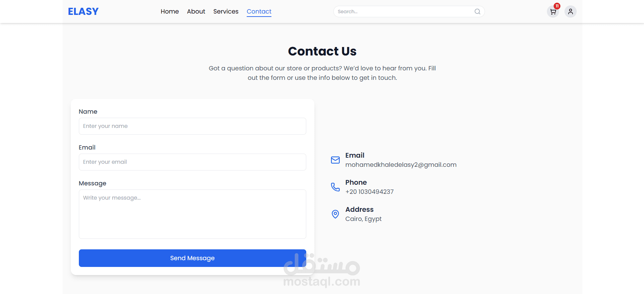Click the phone number +20 1030494237
The image size is (644, 294).
pos(369,192)
